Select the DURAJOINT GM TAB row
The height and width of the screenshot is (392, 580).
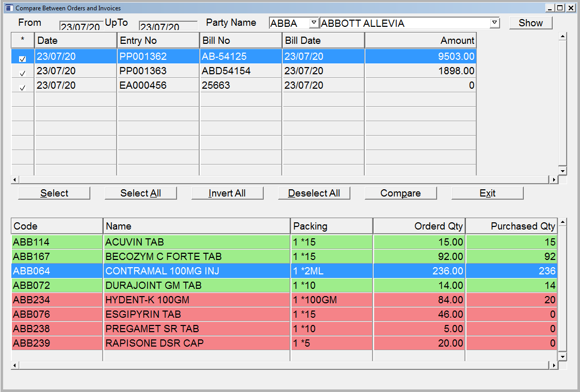(284, 285)
